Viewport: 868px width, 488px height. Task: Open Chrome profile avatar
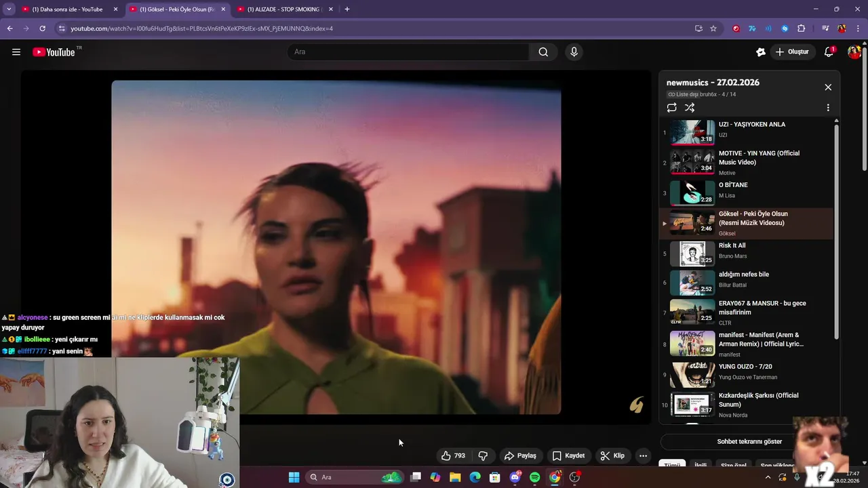click(x=842, y=28)
